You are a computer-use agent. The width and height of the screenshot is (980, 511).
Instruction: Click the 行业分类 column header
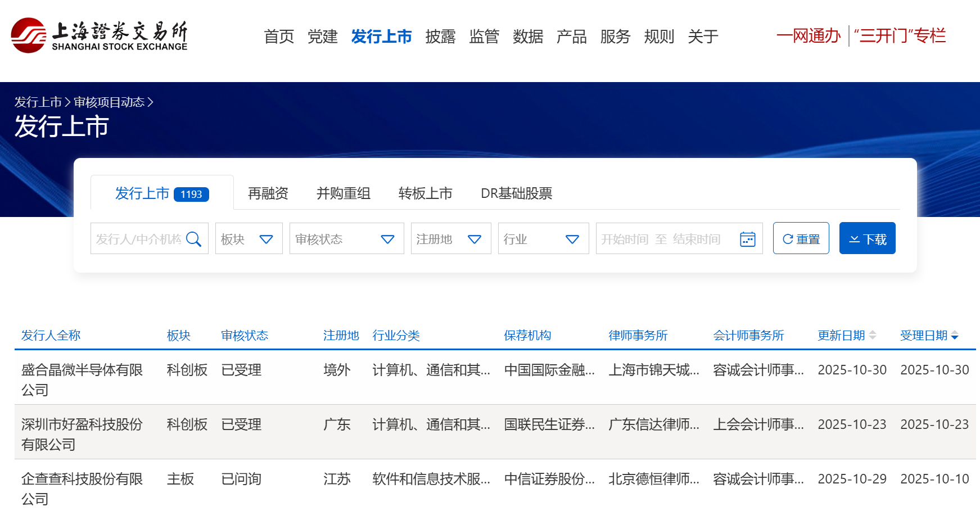[396, 335]
